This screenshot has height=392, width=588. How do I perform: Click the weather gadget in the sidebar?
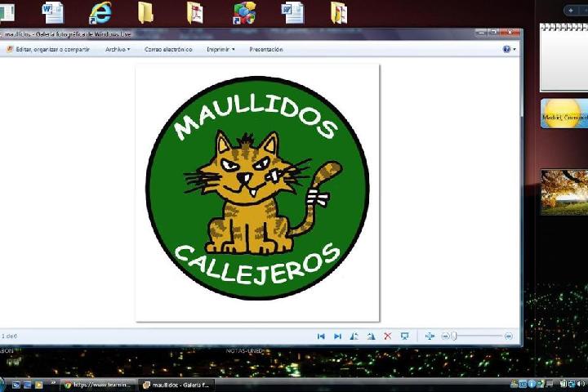point(563,114)
